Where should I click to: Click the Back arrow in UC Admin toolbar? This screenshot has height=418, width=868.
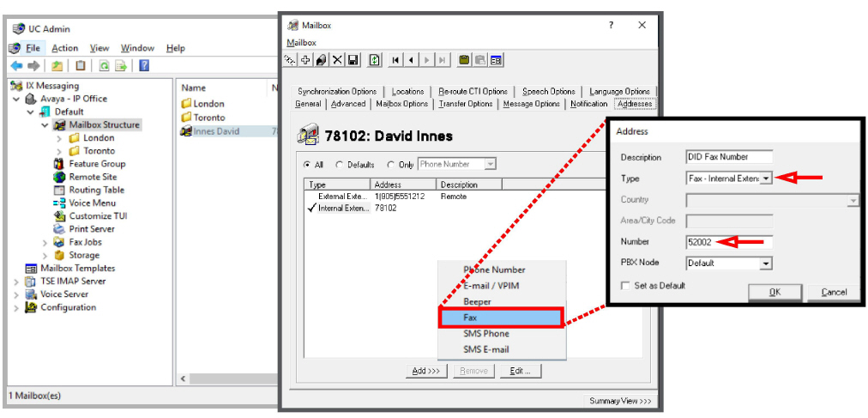pyautogui.click(x=16, y=66)
